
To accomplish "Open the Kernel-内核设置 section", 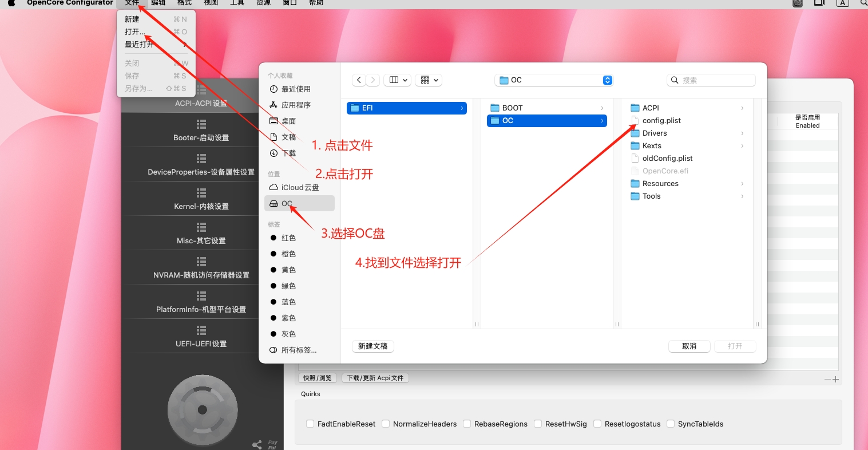I will pos(201,199).
